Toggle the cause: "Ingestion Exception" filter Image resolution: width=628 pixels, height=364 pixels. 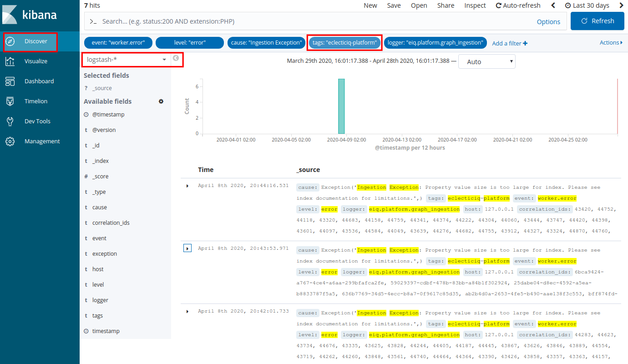click(266, 42)
